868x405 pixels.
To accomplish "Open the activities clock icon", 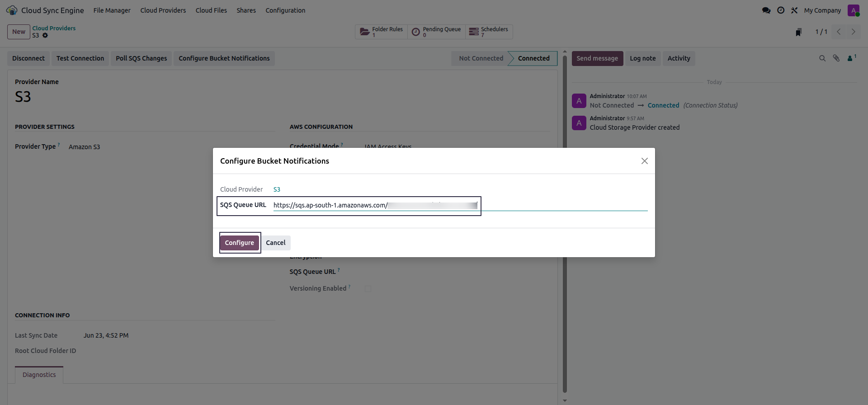I will pos(781,10).
